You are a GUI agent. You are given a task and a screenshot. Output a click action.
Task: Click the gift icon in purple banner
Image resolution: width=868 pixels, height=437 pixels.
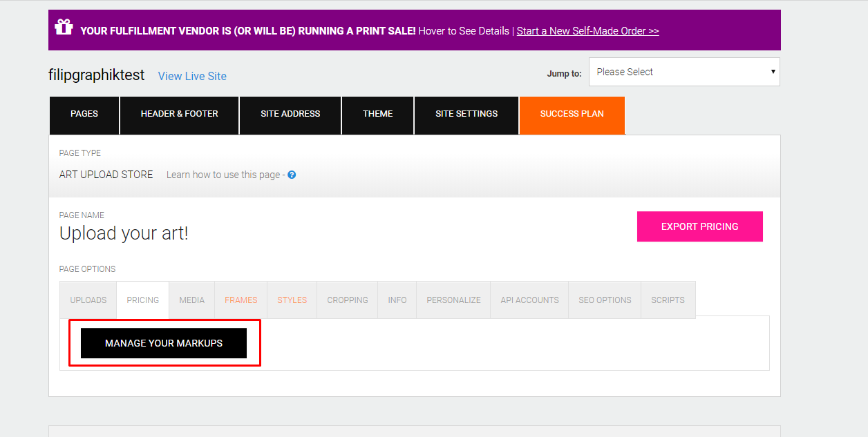click(x=64, y=28)
